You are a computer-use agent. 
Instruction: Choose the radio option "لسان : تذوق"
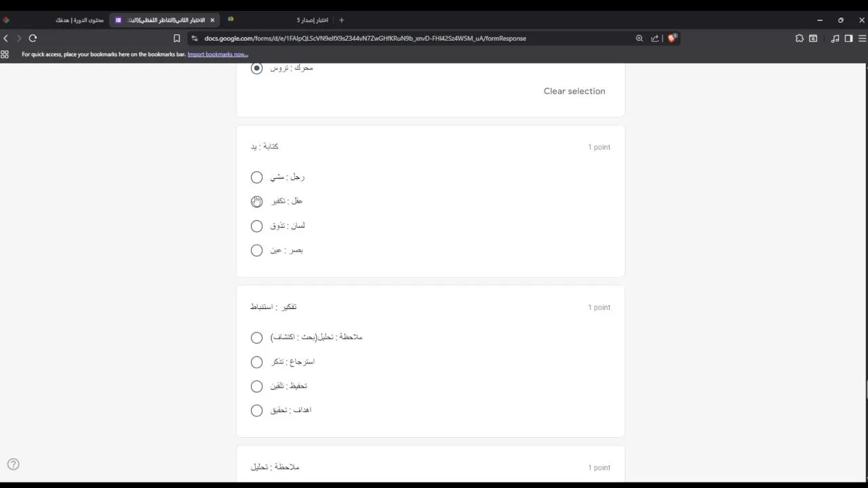tap(256, 226)
